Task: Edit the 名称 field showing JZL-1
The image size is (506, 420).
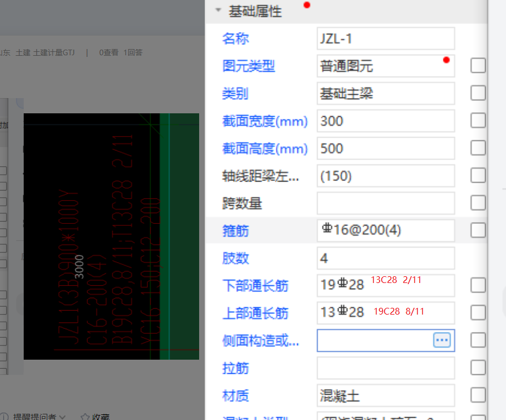Action: click(x=386, y=38)
